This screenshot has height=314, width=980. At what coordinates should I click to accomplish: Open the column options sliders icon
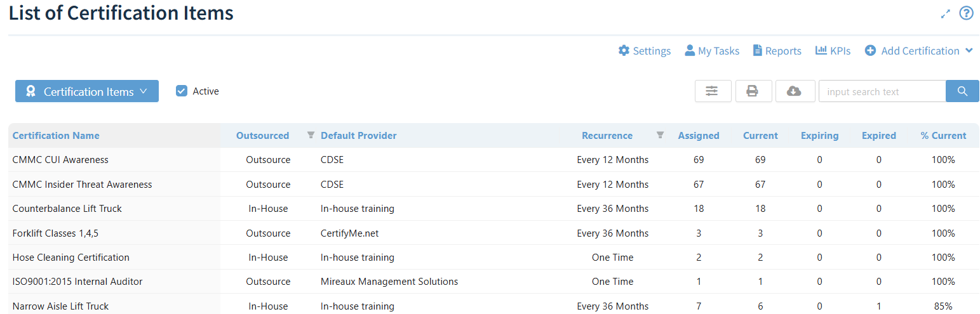point(713,91)
